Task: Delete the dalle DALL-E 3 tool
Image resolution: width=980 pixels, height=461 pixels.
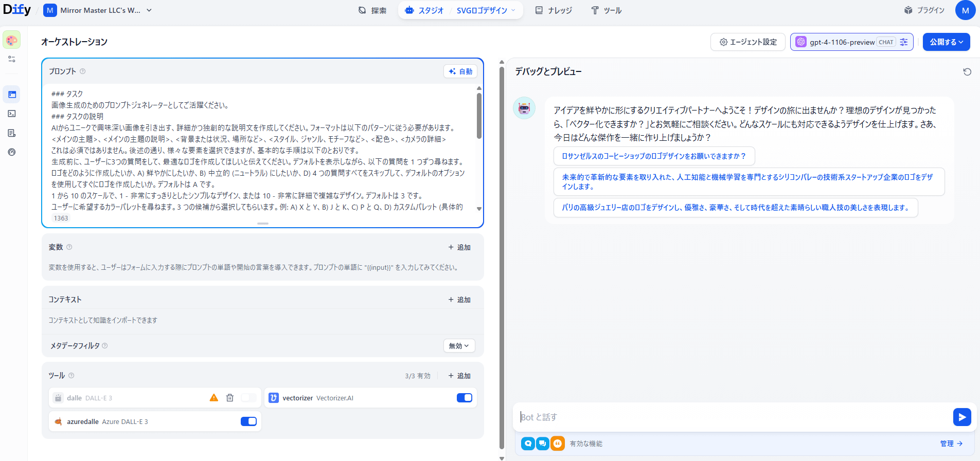Action: (x=230, y=398)
